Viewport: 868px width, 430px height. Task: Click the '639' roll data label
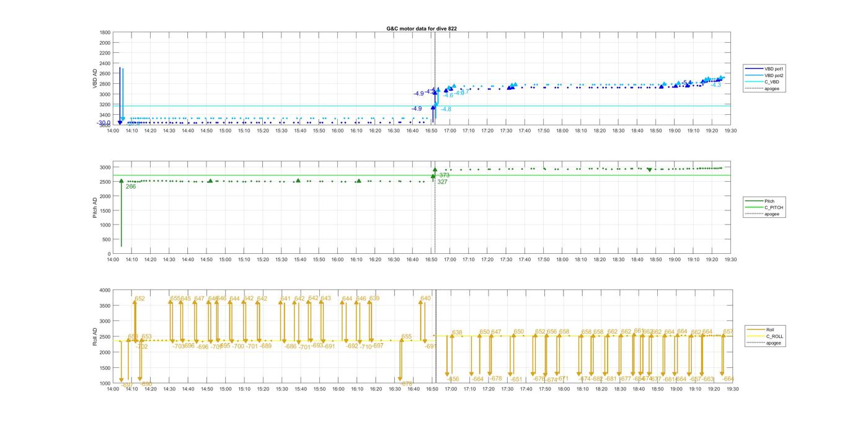point(374,298)
